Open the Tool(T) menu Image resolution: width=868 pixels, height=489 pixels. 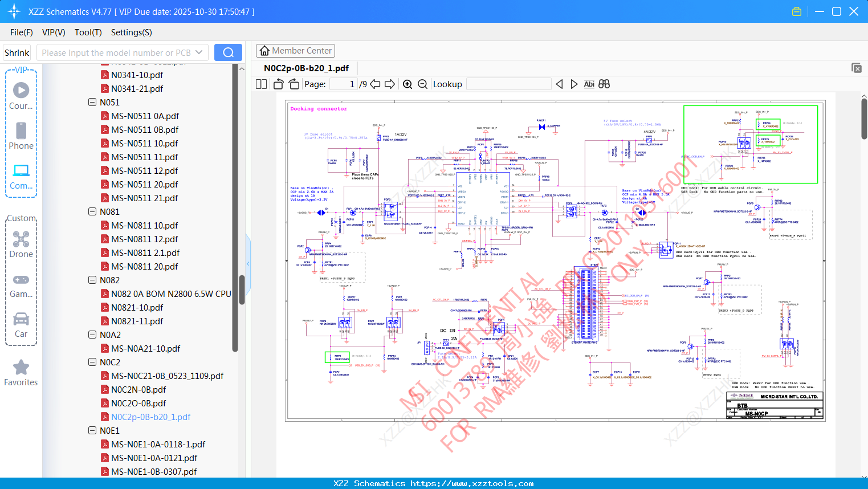[88, 32]
